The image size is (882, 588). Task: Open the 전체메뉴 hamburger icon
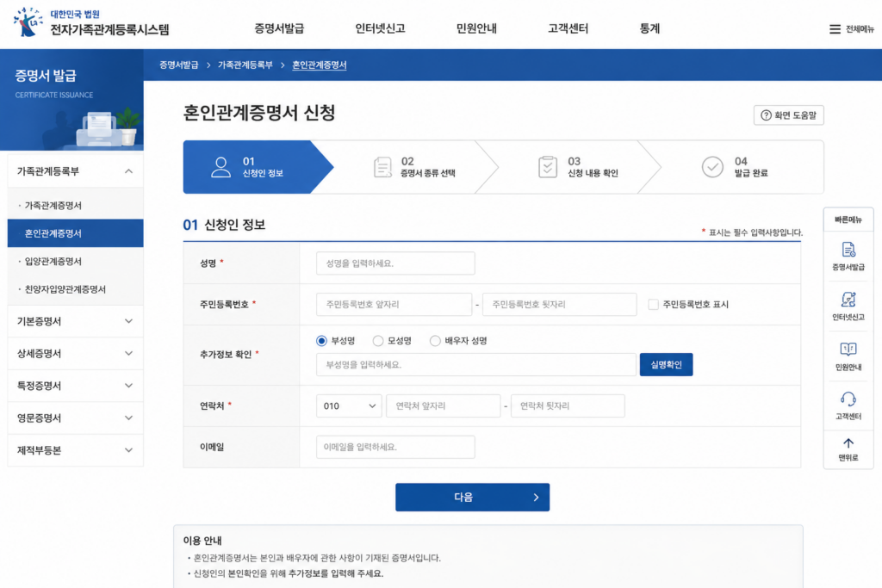(835, 29)
